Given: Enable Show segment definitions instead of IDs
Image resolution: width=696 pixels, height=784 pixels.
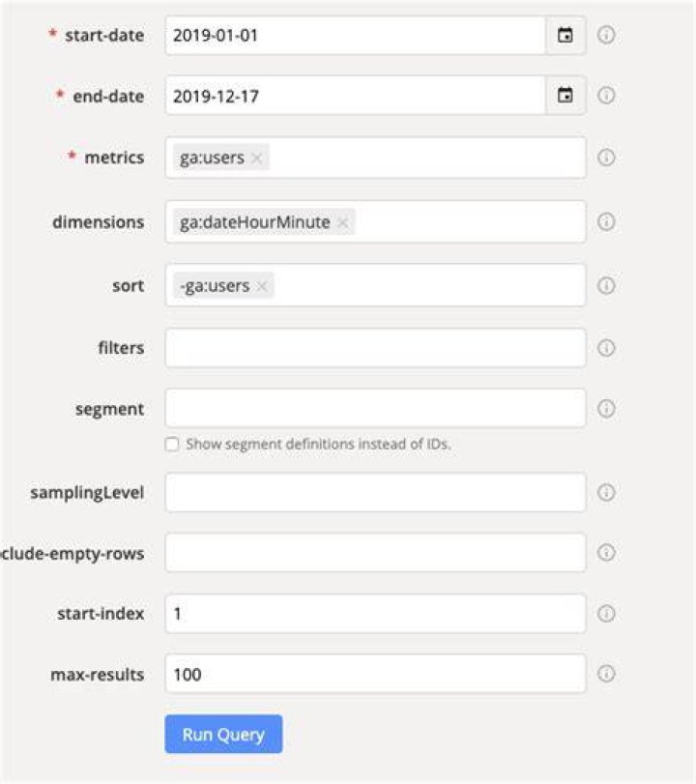Looking at the screenshot, I should pyautogui.click(x=172, y=444).
